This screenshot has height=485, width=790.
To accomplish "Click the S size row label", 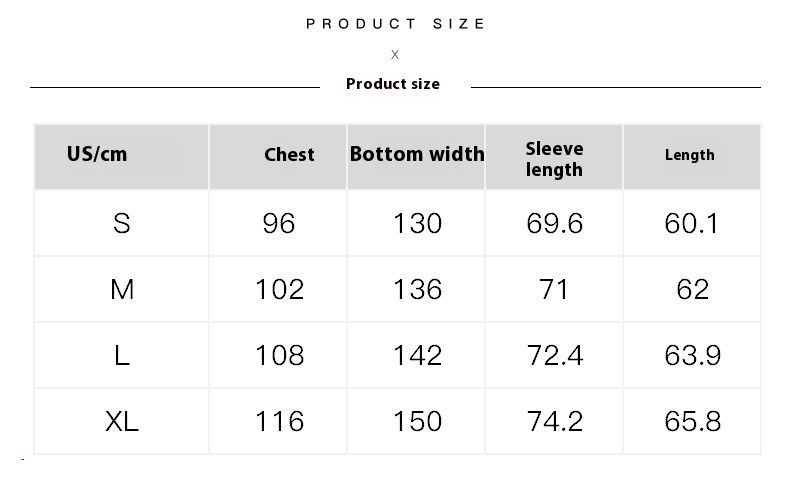I will point(122,223).
